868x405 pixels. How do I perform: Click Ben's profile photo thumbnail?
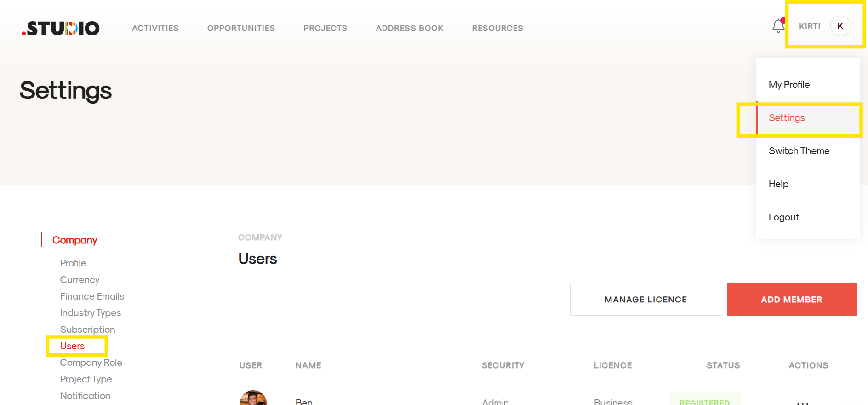pos(253,399)
